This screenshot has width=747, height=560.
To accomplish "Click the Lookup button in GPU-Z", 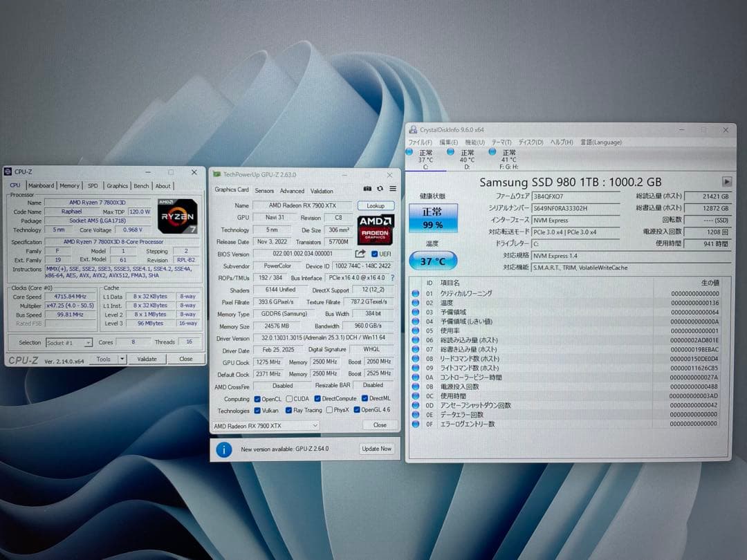I will tap(376, 205).
